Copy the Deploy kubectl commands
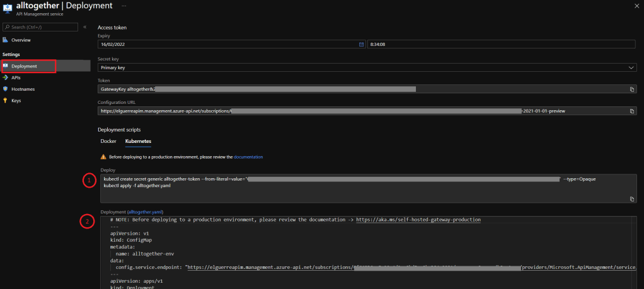Image resolution: width=644 pixels, height=289 pixels. (631, 199)
